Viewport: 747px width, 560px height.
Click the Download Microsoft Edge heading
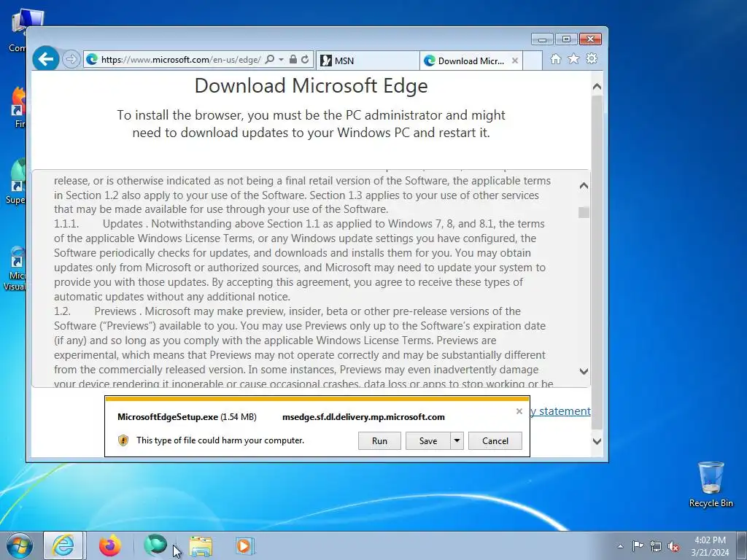pyautogui.click(x=311, y=86)
